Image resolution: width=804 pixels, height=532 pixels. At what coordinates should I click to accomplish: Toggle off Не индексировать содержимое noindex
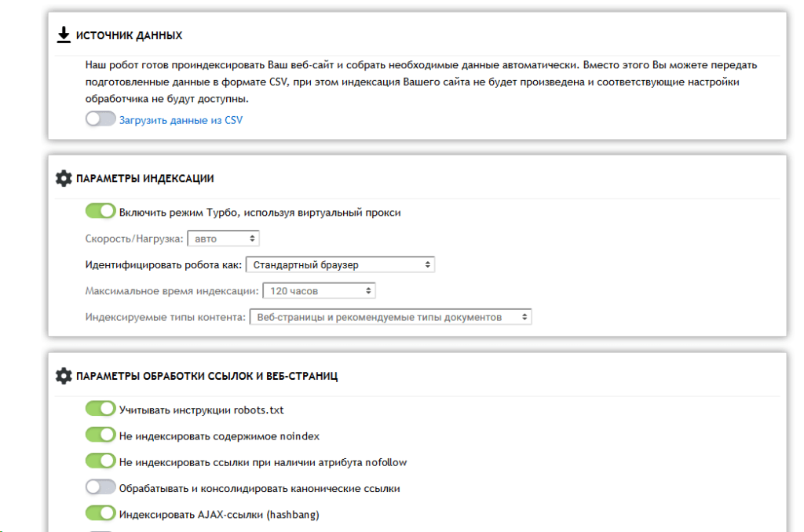(100, 435)
